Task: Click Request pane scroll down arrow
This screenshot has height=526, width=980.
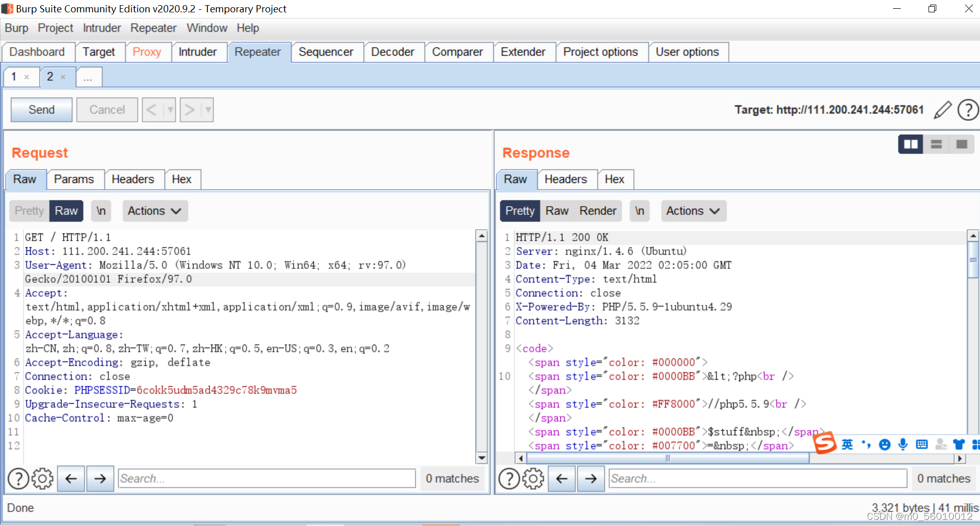Action: pos(482,458)
